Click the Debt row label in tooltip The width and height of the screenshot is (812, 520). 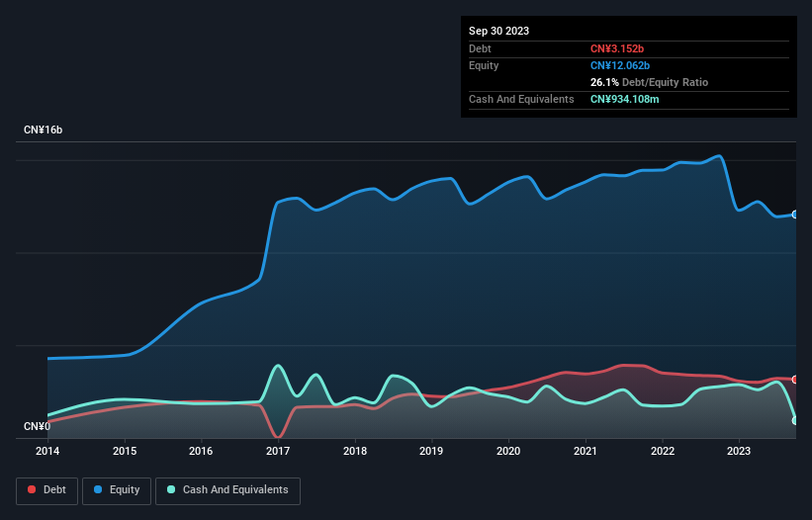tap(480, 48)
